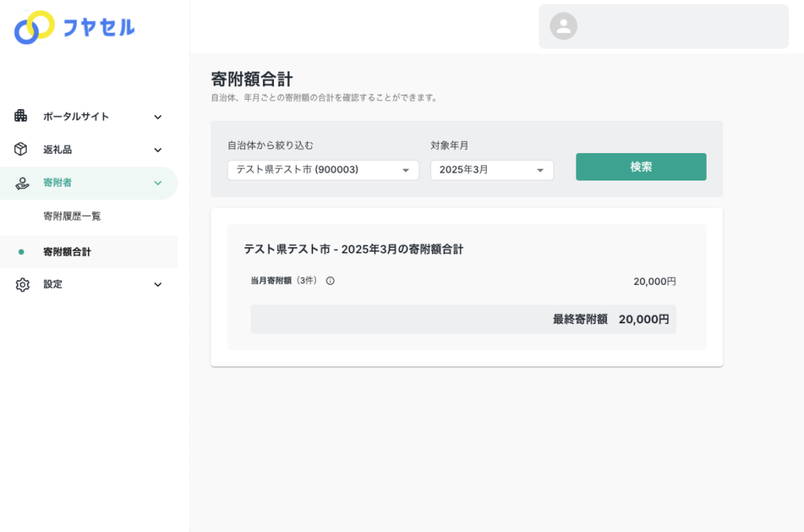Click the 寄附者 hand-and-person icon

coord(22,183)
